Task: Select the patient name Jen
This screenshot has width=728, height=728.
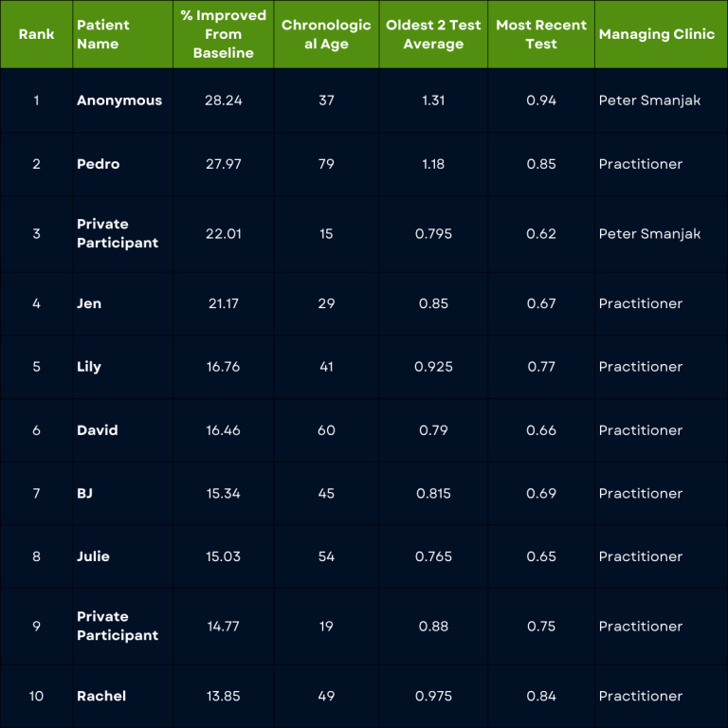Action: pyautogui.click(x=89, y=303)
